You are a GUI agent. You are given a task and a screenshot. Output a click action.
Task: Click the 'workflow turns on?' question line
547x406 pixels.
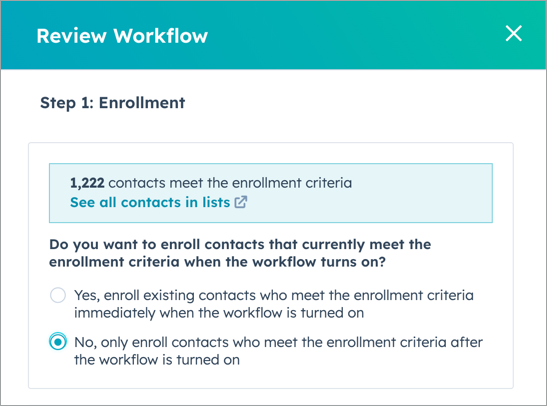tap(217, 262)
